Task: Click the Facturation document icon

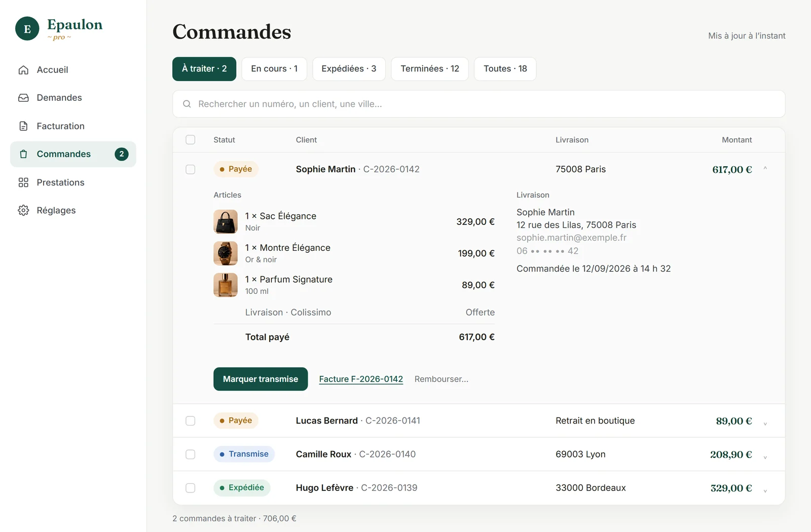Action: pyautogui.click(x=23, y=126)
